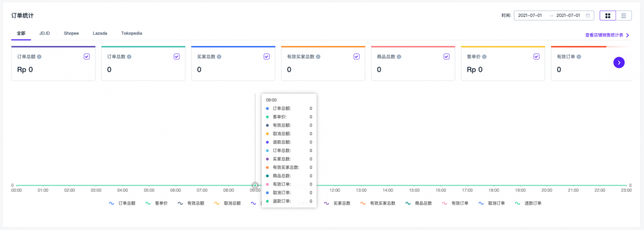Image resolution: width=644 pixels, height=230 pixels.
Task: Show info tooltip for 订单总数
Action: click(129, 57)
